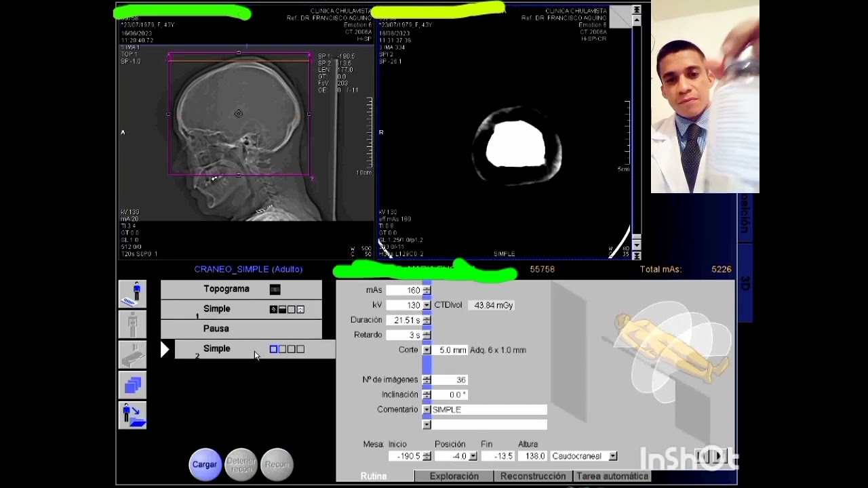Click the Mesa Altura field
Viewport: 868px width, 488px height.
click(532, 456)
